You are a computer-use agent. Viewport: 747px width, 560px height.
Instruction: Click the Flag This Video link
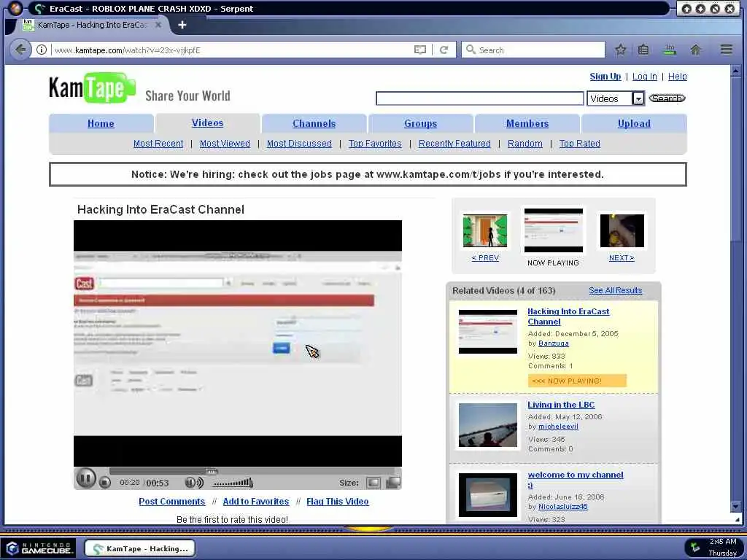click(337, 502)
